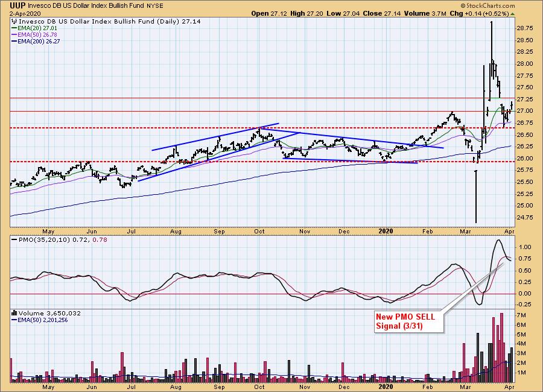Image resolution: width=543 pixels, height=392 pixels.
Task: Click the price bar icon before chart title
Action: tap(14, 22)
